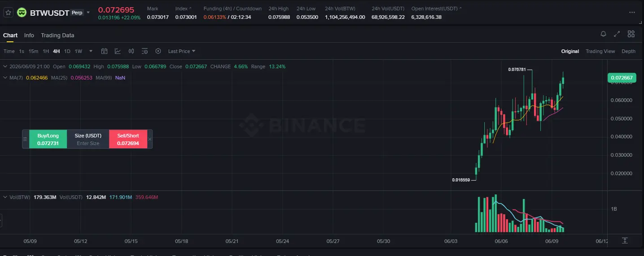Grab the quick-order panel drag handle
Image resolution: width=644 pixels, height=256 pixels.
[x=25, y=139]
